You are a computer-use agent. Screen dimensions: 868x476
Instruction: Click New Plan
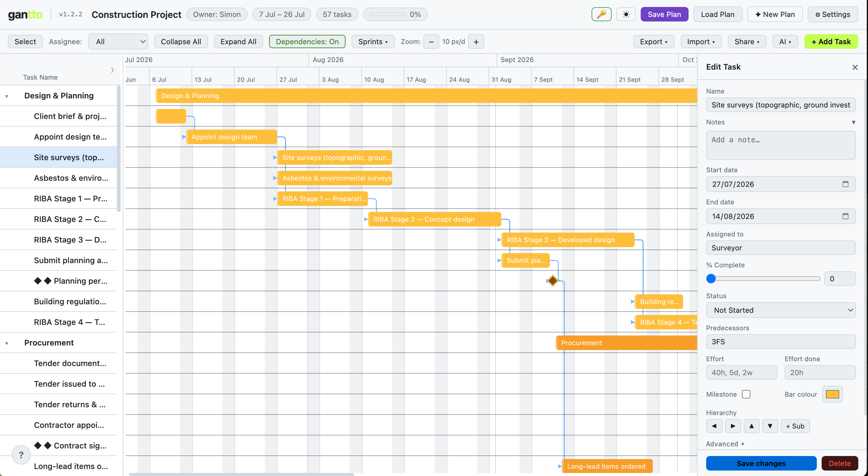tap(775, 15)
